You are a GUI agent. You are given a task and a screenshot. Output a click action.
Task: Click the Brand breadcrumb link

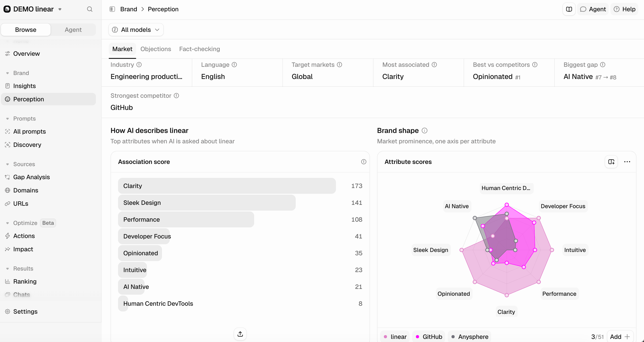(128, 9)
